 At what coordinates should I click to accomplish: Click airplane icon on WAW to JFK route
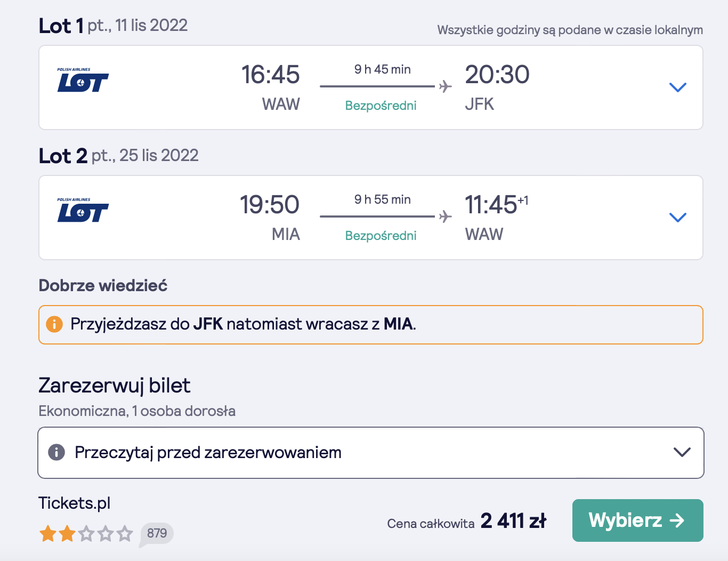pos(445,86)
